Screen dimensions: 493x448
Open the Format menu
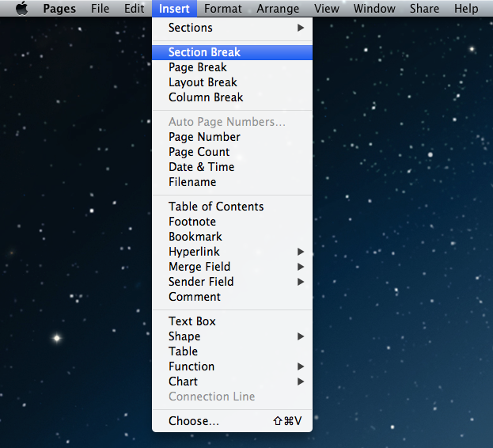click(x=223, y=9)
